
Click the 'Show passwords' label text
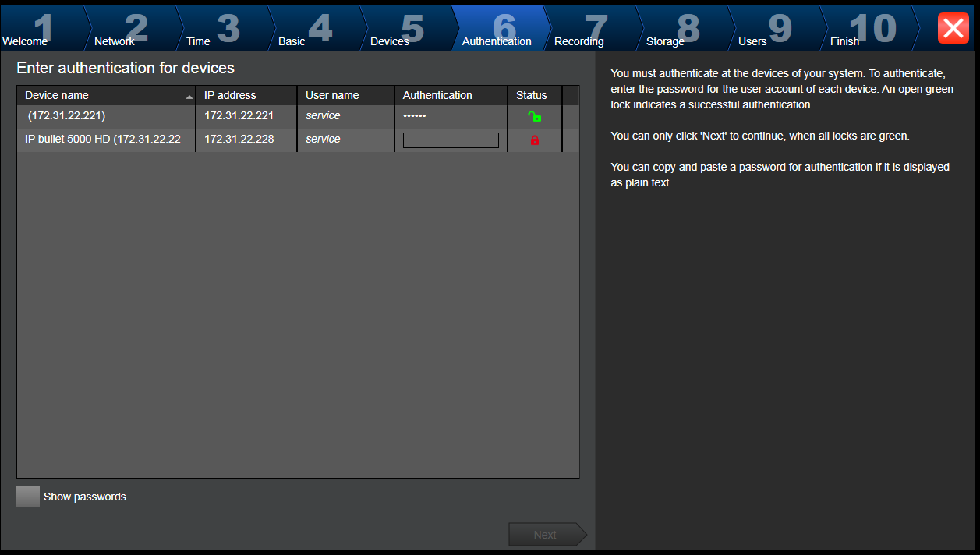click(85, 497)
